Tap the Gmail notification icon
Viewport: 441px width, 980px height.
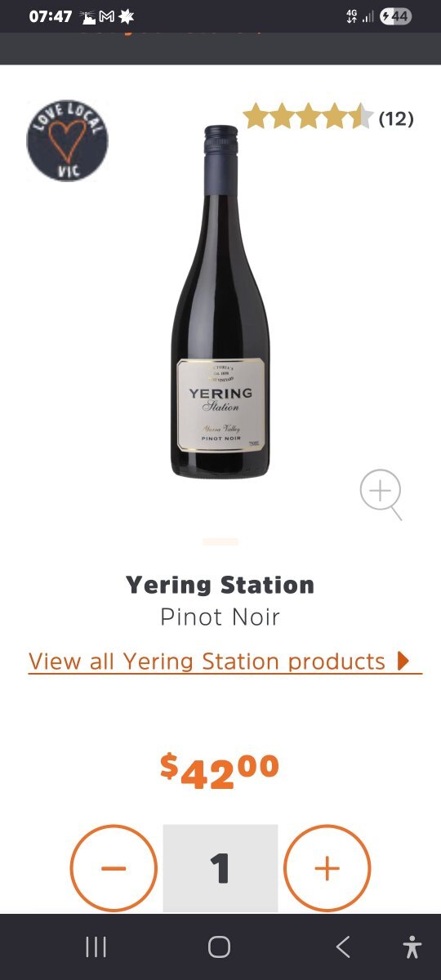point(106,16)
